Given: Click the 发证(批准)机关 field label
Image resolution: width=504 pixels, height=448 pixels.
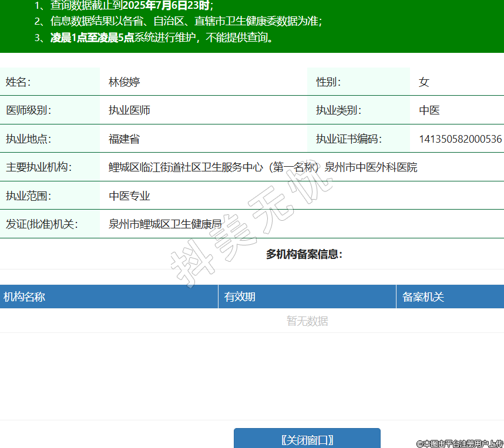Looking at the screenshot, I should 41,224.
